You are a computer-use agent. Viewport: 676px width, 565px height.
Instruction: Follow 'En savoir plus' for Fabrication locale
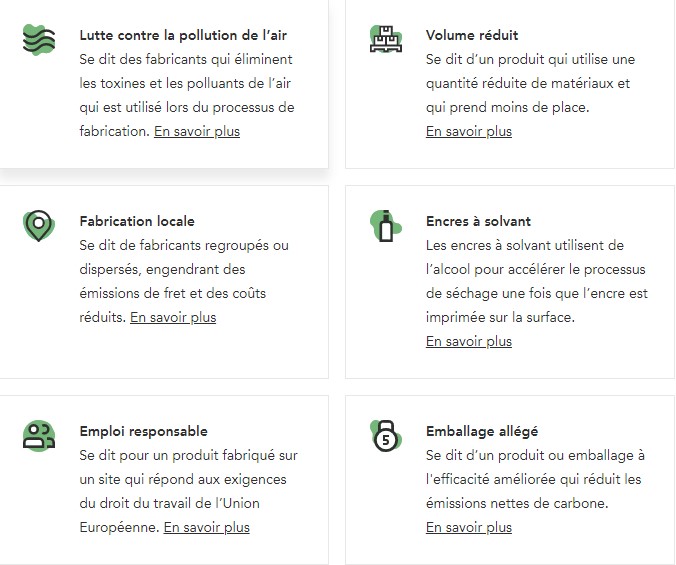[173, 317]
